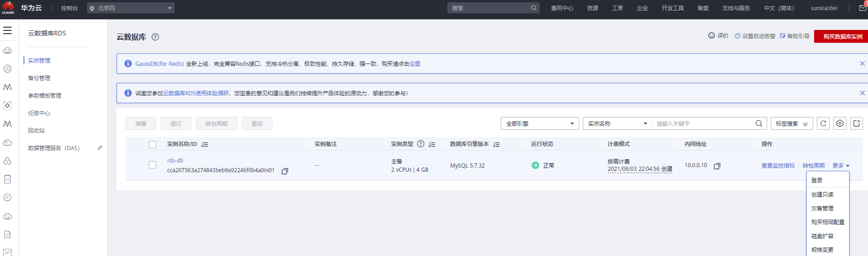Click the 转包周期 button above the table
This screenshot has width=868, height=256.
(217, 123)
